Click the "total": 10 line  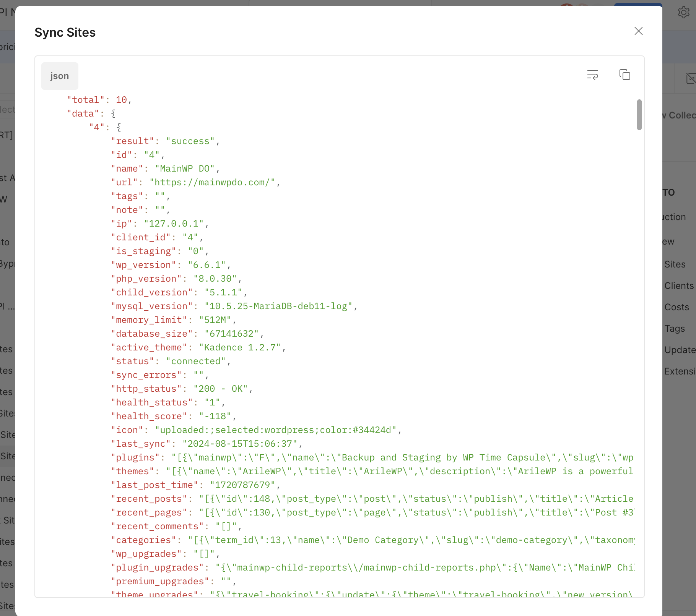pos(99,100)
